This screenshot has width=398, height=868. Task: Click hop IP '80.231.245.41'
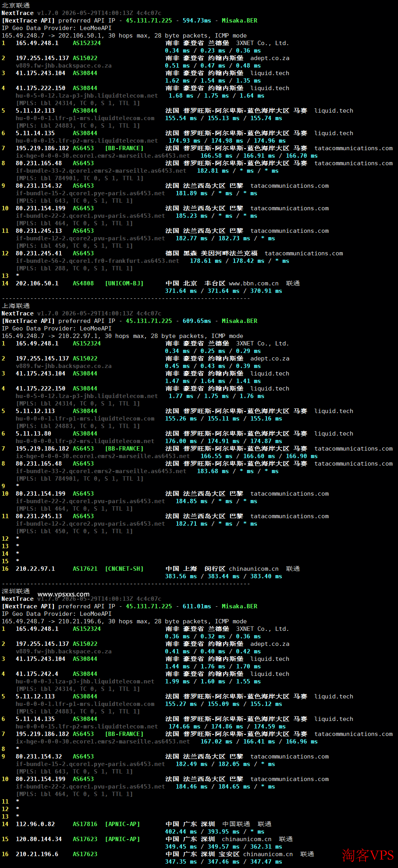39,253
